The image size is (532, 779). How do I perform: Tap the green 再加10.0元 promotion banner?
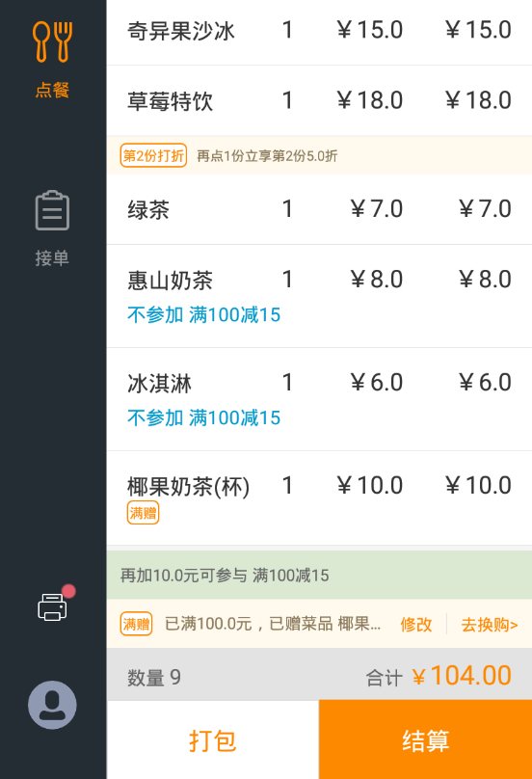click(x=319, y=575)
